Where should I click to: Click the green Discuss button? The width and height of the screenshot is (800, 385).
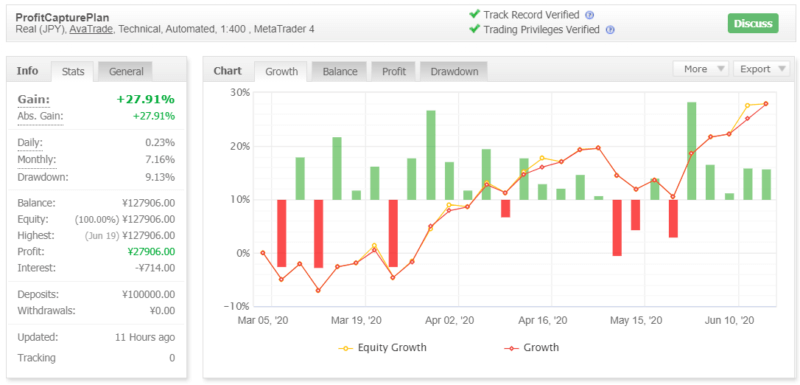coord(753,23)
